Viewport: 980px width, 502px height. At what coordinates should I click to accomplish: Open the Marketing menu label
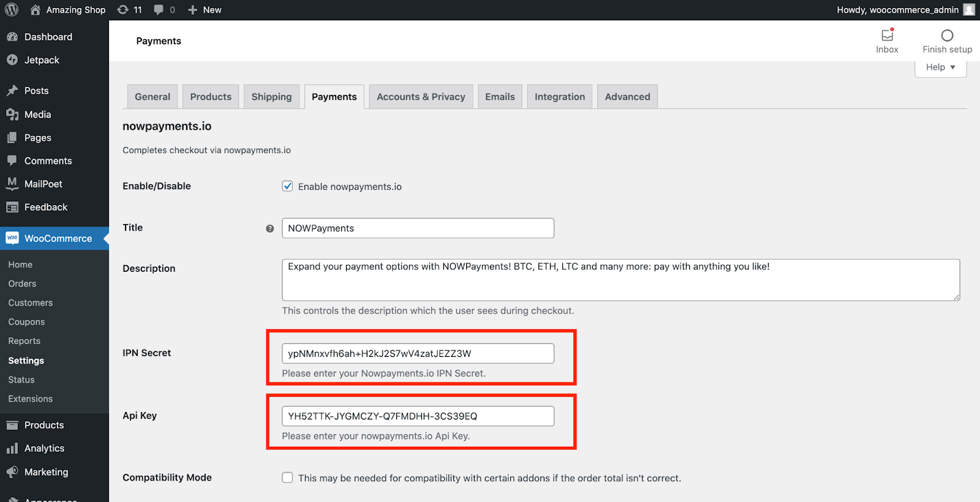(x=47, y=472)
